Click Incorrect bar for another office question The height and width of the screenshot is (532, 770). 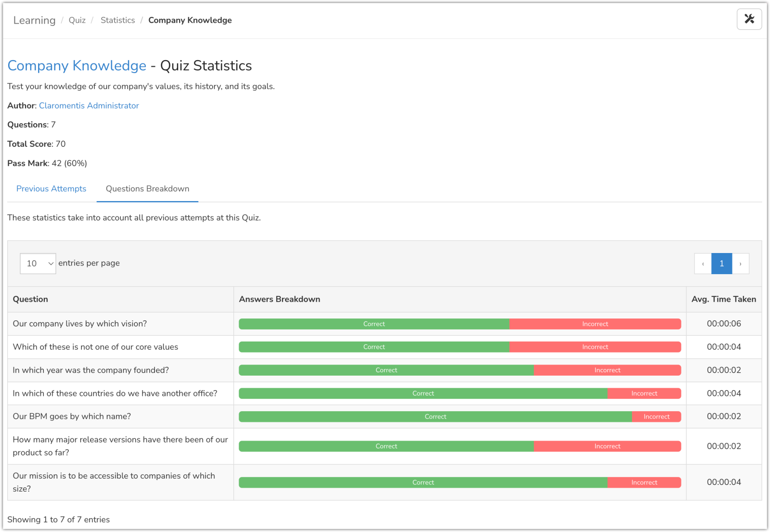point(644,393)
